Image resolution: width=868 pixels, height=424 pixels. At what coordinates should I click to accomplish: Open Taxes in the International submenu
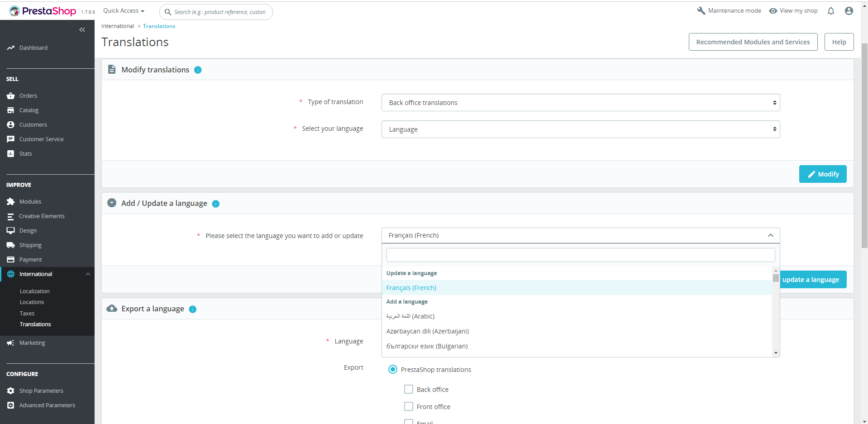[x=27, y=313]
